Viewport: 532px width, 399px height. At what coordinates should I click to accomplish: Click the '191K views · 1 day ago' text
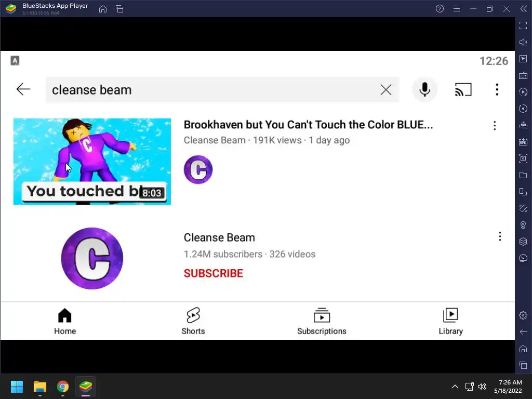pos(301,140)
